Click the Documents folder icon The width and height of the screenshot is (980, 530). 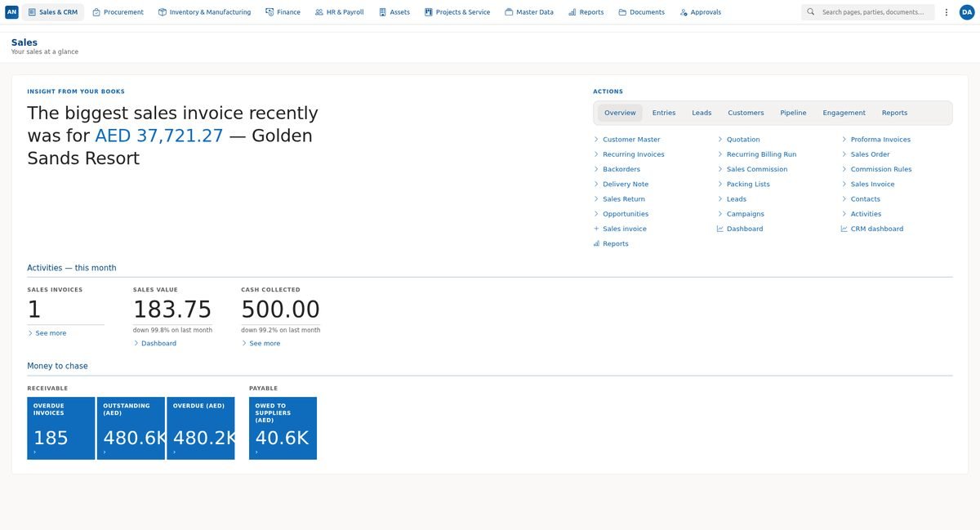point(622,12)
